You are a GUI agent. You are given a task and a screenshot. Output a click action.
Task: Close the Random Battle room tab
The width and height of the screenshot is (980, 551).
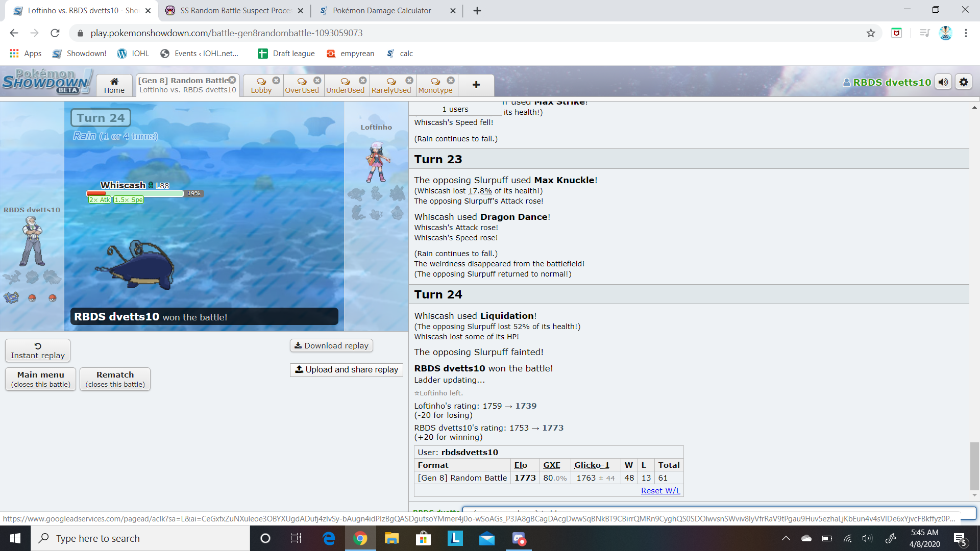(232, 80)
